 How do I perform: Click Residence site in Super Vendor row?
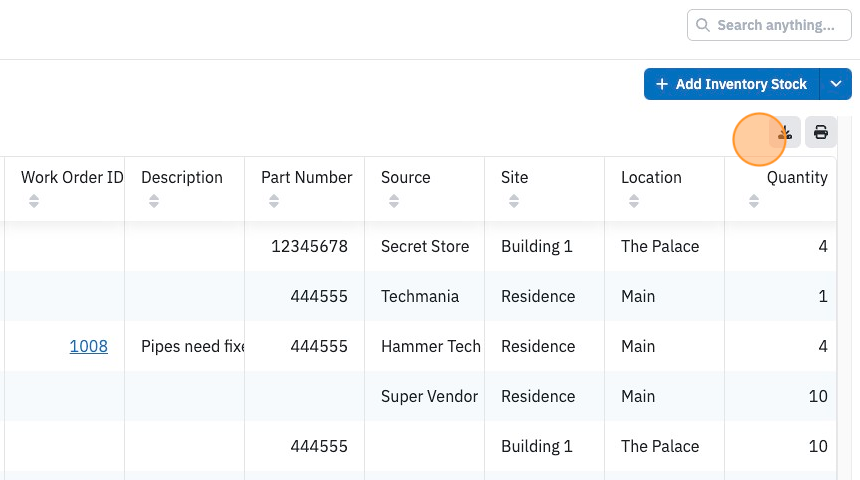545,396
